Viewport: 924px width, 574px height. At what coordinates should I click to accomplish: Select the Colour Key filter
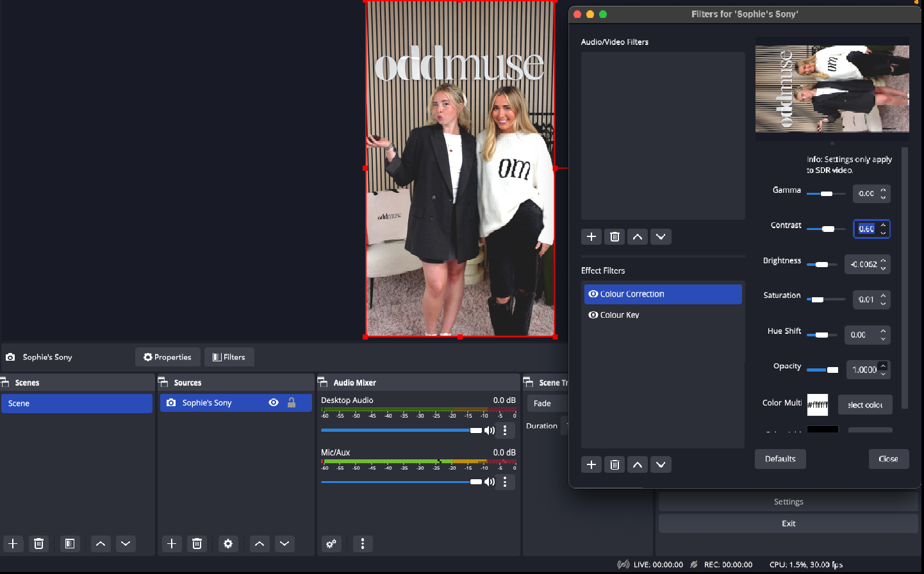pos(663,315)
